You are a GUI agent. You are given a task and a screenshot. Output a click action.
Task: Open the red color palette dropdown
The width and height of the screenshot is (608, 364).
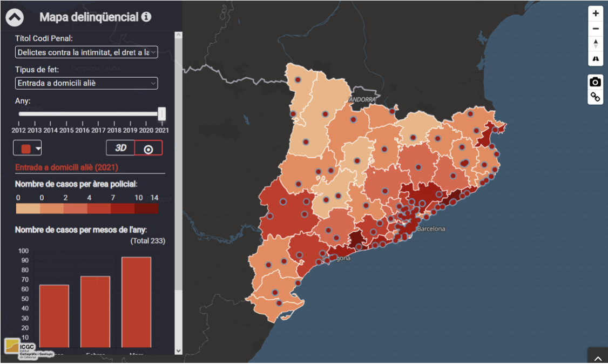pos(28,148)
